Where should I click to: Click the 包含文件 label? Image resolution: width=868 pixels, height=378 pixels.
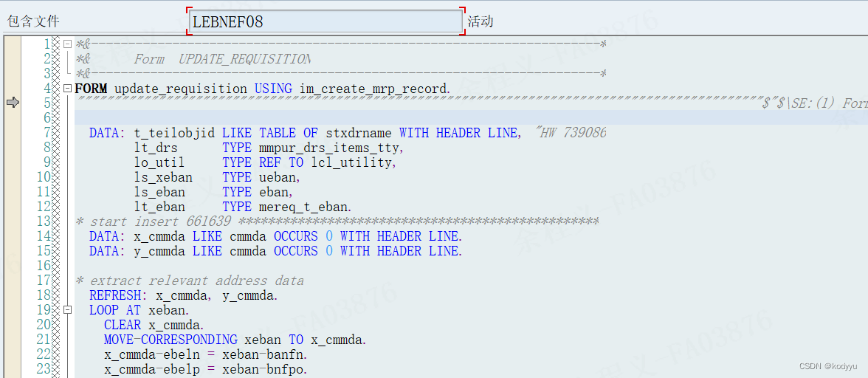click(x=33, y=21)
